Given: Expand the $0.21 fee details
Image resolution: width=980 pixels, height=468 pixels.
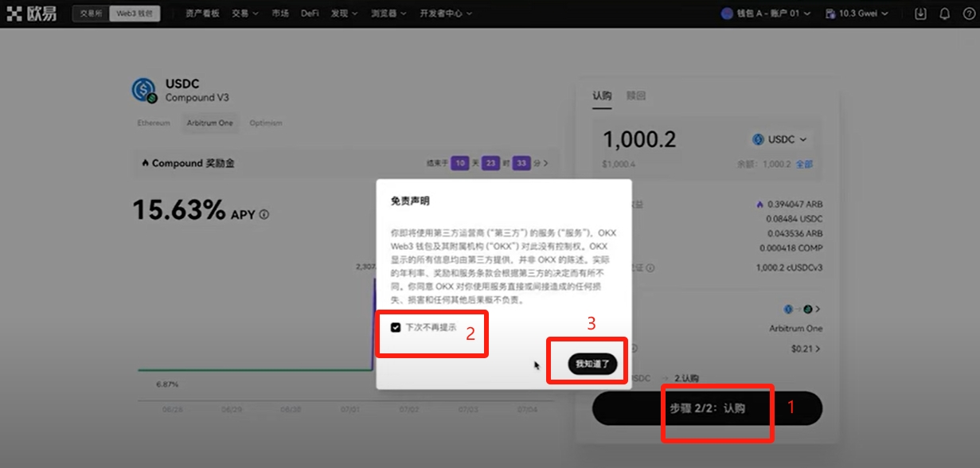Looking at the screenshot, I should tap(806, 349).
